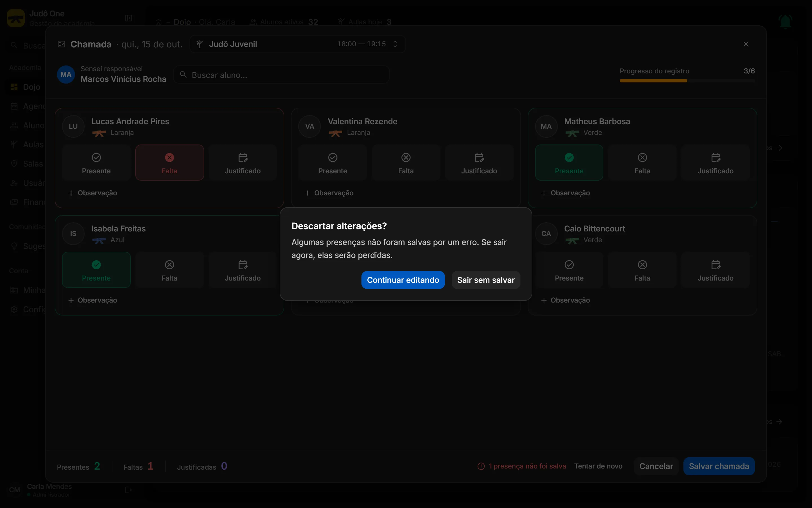Mark Isabela Freitas as Falta
This screenshot has height=508, width=812.
[169, 270]
